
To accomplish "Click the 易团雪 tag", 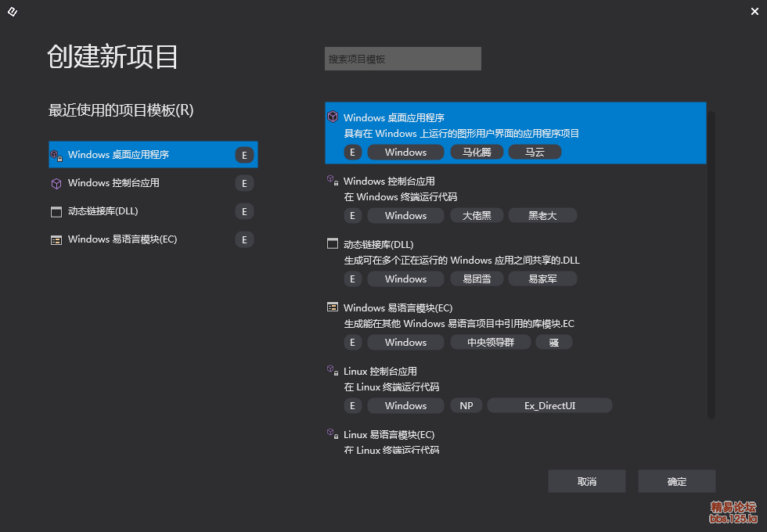I will (x=477, y=279).
